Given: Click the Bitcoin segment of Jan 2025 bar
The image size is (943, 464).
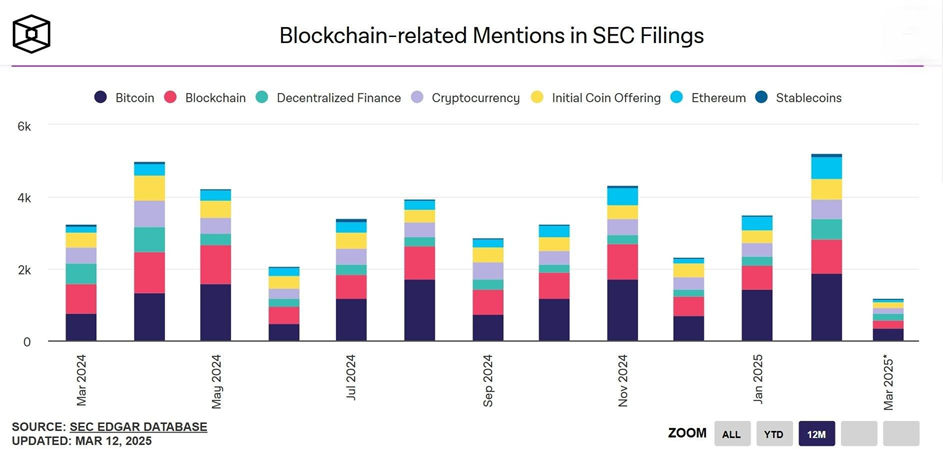Looking at the screenshot, I should (x=758, y=315).
